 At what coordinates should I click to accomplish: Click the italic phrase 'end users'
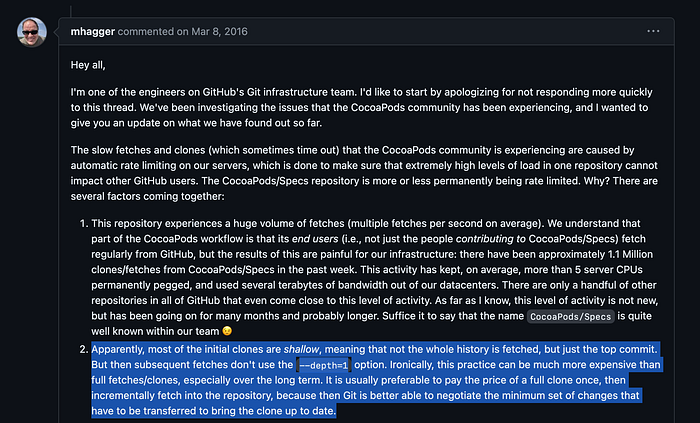click(x=315, y=239)
